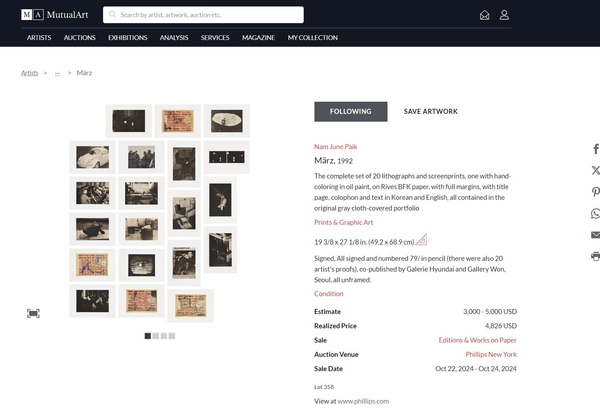Open the mail inbox icon
This screenshot has width=600, height=415.
tap(484, 15)
